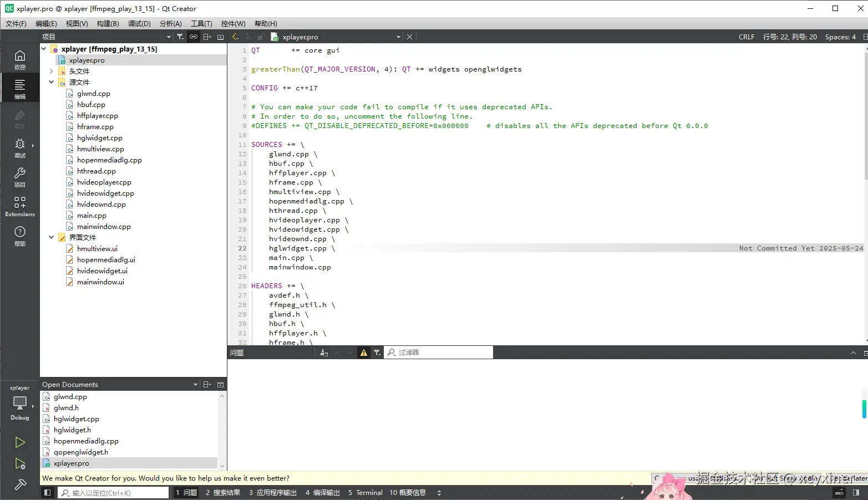The width and height of the screenshot is (868, 500).
Task: Show the 1 问题 issues pane
Action: pyautogui.click(x=186, y=492)
